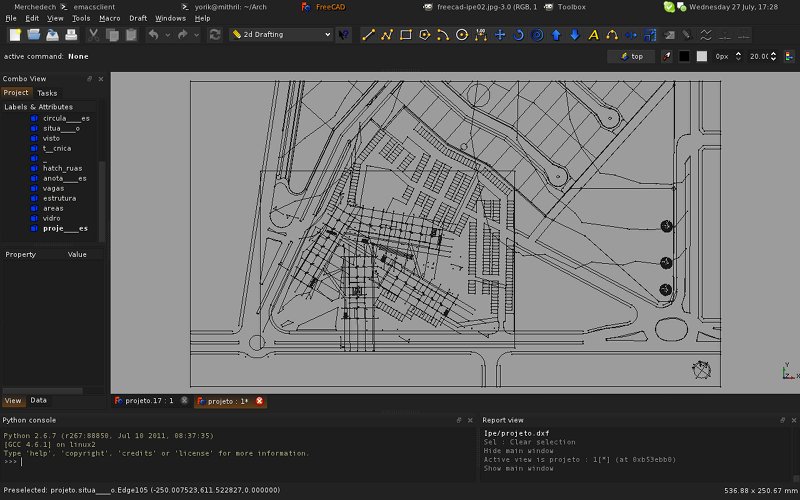Open the Macro menu

[110, 18]
